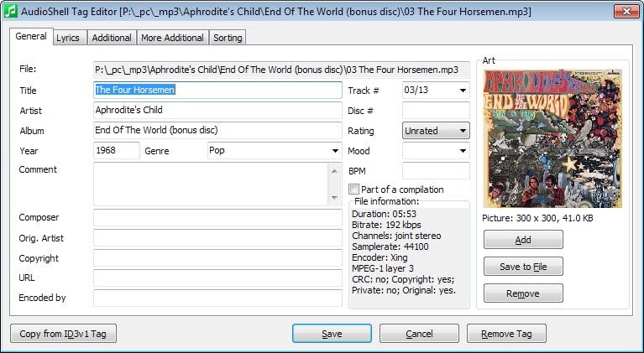Image resolution: width=644 pixels, height=353 pixels.
Task: Click the Comment scrollbar down arrow
Action: [x=334, y=198]
